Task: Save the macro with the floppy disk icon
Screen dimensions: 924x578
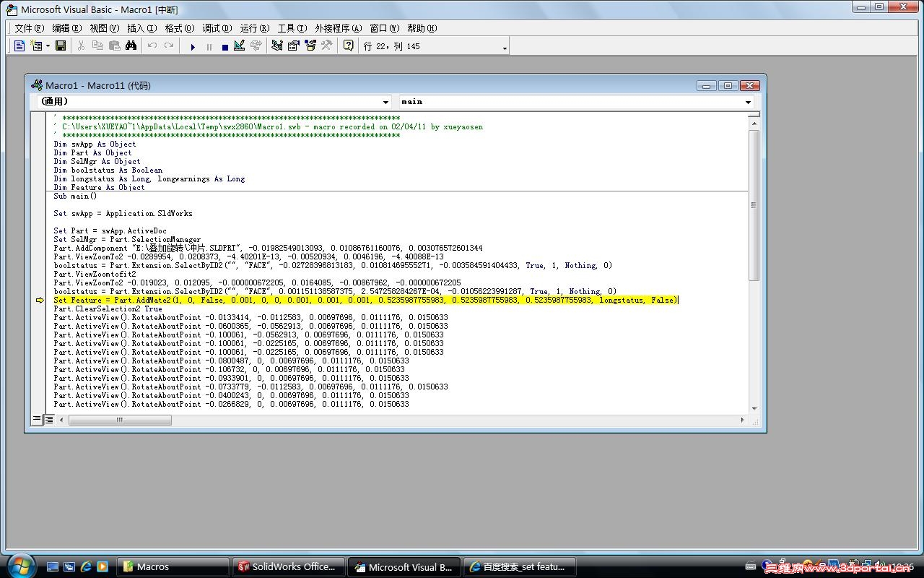Action: 61,46
